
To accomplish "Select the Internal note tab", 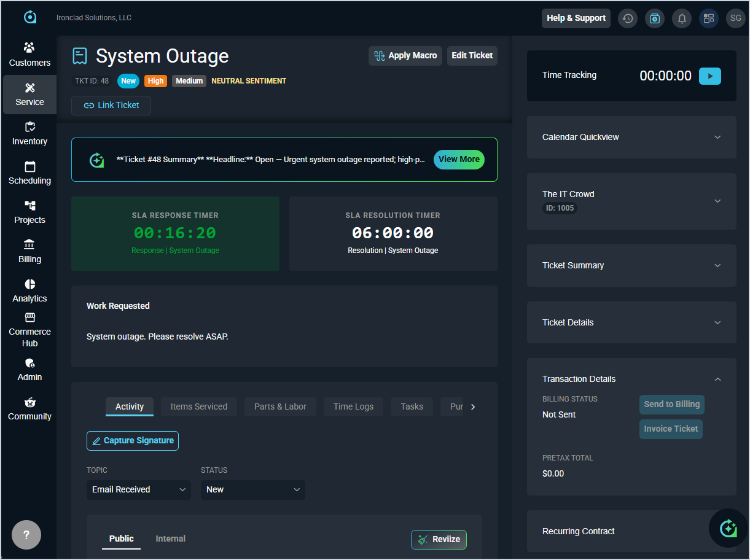I will 170,539.
